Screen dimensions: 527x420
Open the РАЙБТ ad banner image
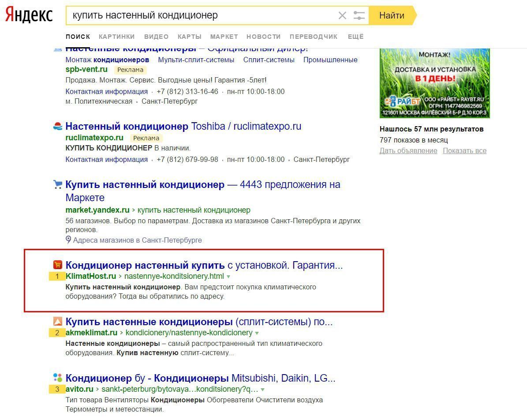[434, 83]
